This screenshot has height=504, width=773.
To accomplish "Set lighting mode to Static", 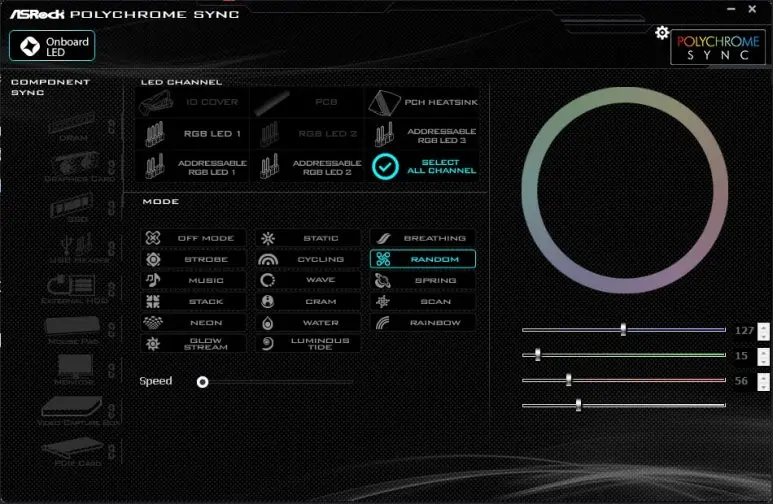I will 308,238.
